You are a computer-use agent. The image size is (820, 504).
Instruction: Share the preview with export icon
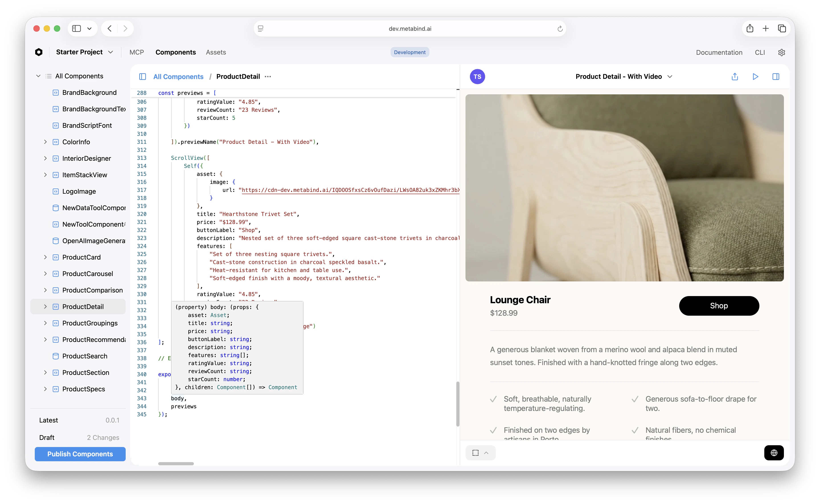(735, 77)
